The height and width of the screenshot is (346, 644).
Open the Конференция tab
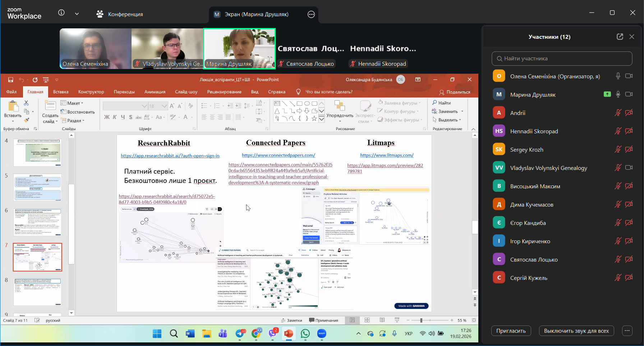[x=120, y=14]
